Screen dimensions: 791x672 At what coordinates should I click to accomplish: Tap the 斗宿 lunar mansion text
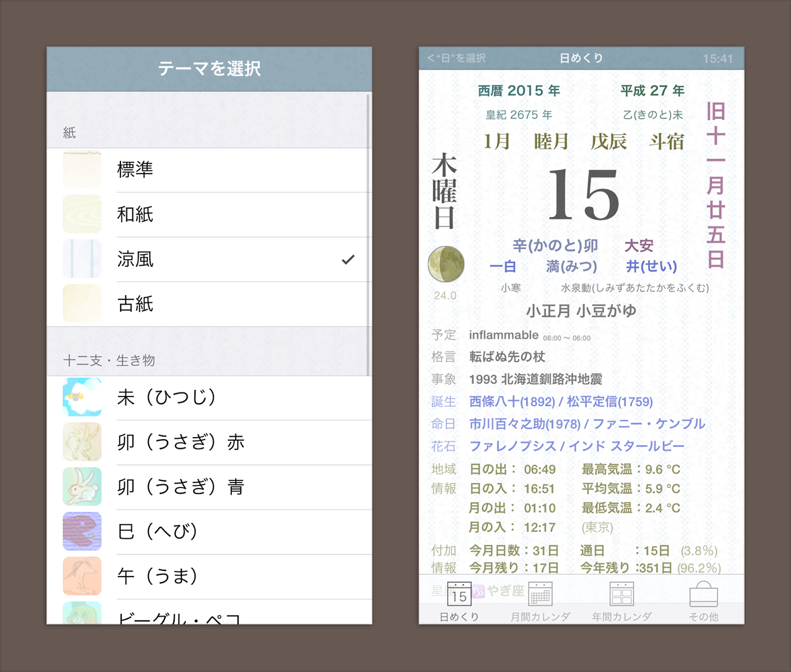coord(667,141)
